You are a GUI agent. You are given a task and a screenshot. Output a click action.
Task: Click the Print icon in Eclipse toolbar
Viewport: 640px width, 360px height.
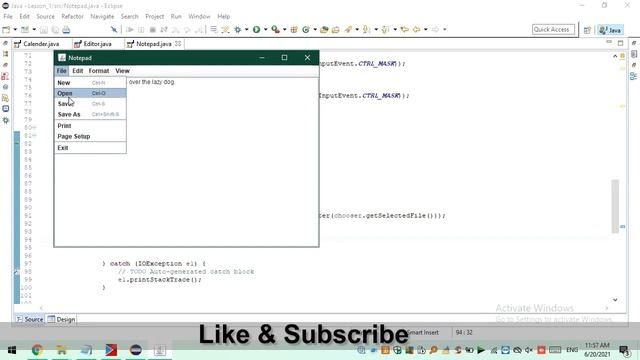click(66, 29)
